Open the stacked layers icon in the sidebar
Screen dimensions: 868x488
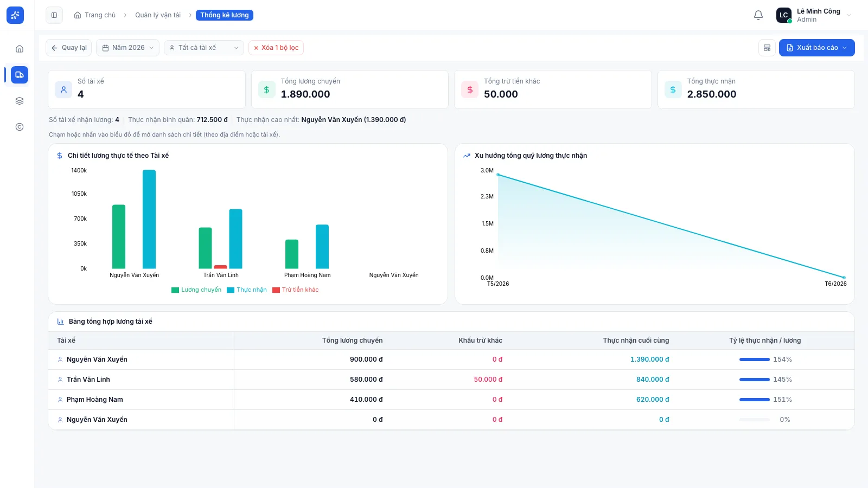20,101
